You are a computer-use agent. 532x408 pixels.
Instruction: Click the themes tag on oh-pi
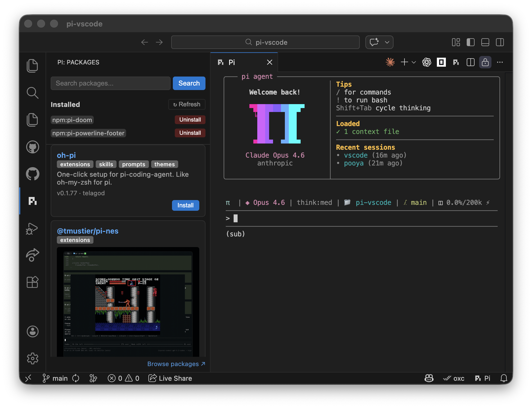click(164, 164)
